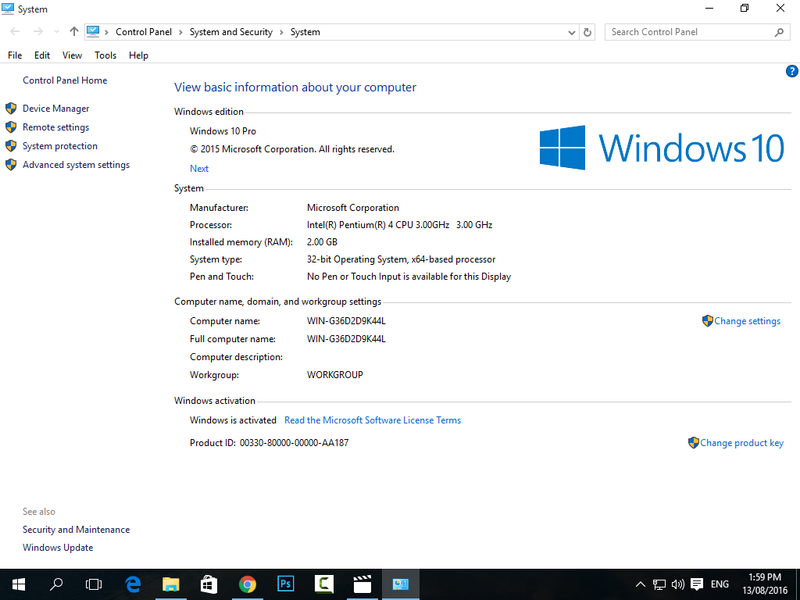
Task: Launch Camtasia from the taskbar
Action: tap(324, 584)
